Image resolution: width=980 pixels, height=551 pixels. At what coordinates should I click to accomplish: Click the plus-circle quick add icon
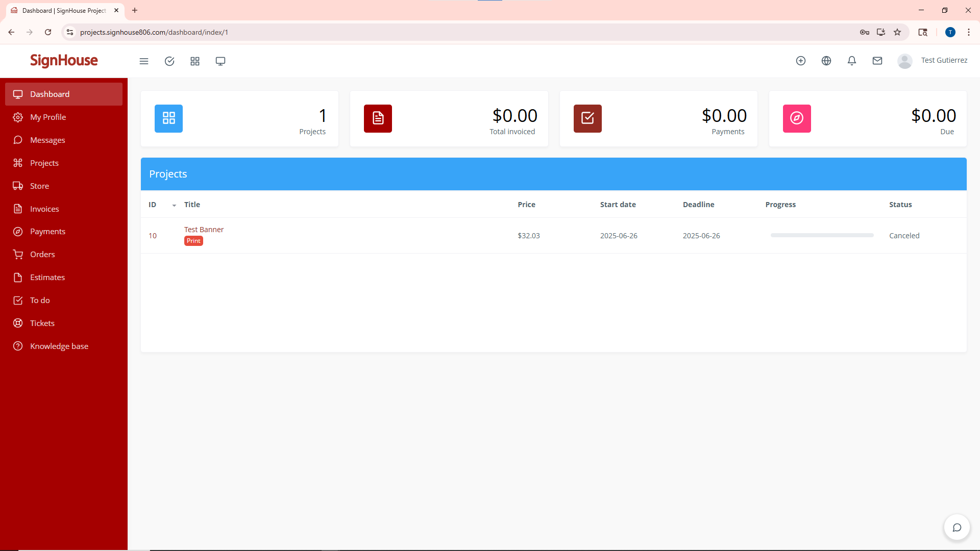(801, 61)
